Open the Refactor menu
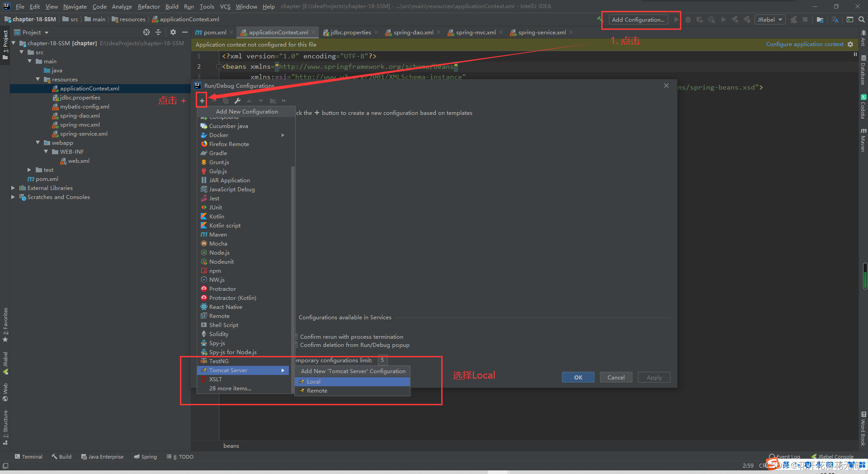This screenshot has height=474, width=868. 149,6
